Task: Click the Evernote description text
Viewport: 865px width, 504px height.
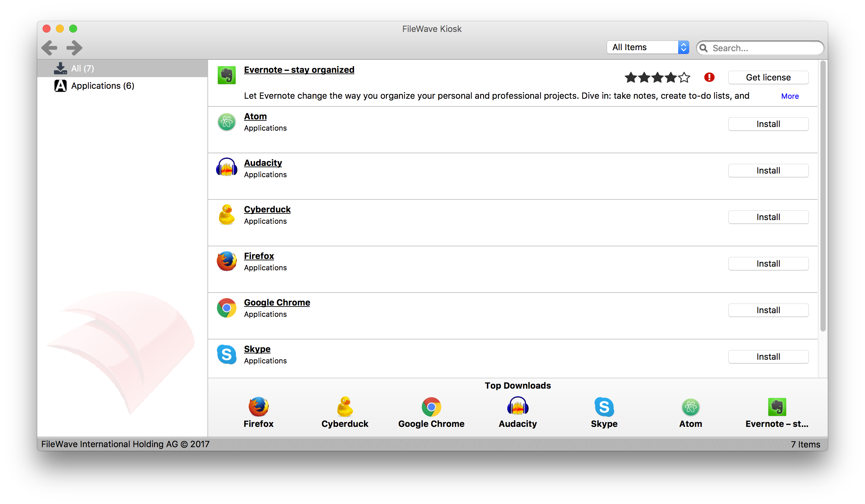Action: tap(496, 96)
